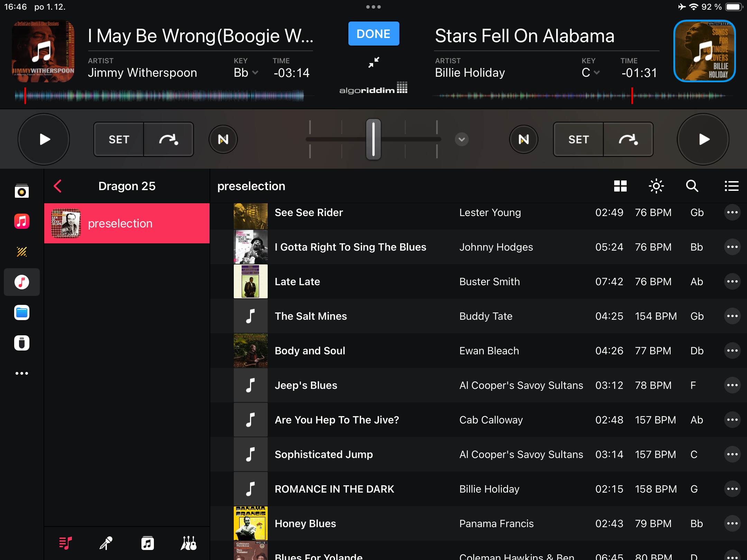The width and height of the screenshot is (747, 560).
Task: Open the list sort options icon
Action: tap(731, 186)
